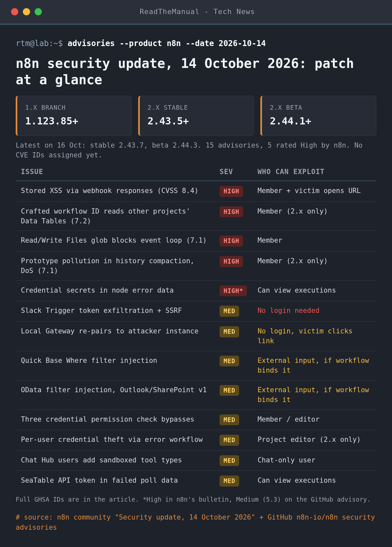Select the Quick Base Where filter injection row

(x=196, y=366)
